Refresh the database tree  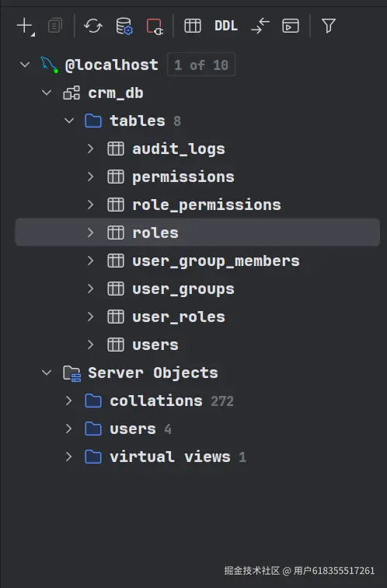(x=93, y=26)
